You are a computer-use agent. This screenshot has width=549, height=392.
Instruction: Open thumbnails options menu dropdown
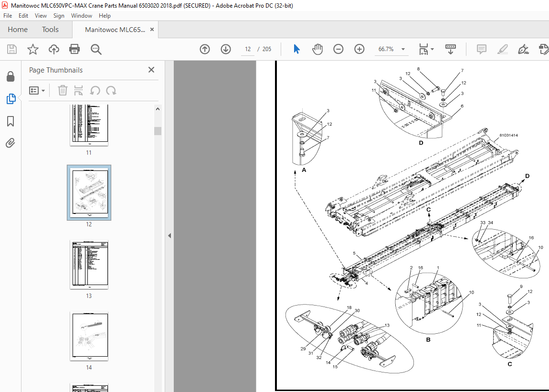tap(37, 90)
